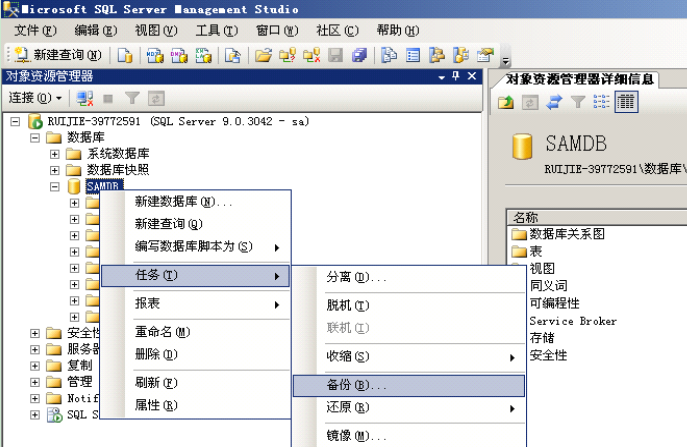This screenshot has height=447, width=687.
Task: Choose 删除 in context menu
Action: click(195, 354)
